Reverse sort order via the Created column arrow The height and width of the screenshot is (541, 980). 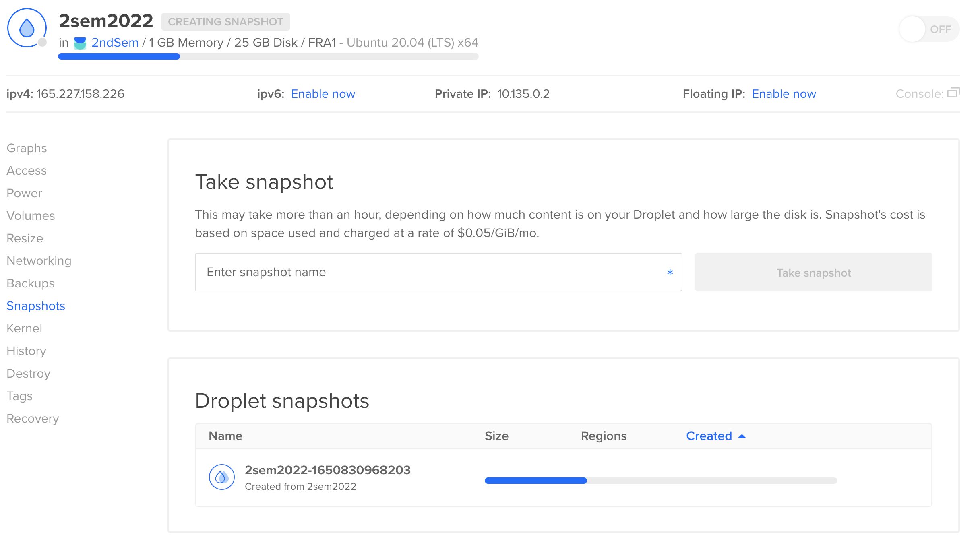coord(742,436)
